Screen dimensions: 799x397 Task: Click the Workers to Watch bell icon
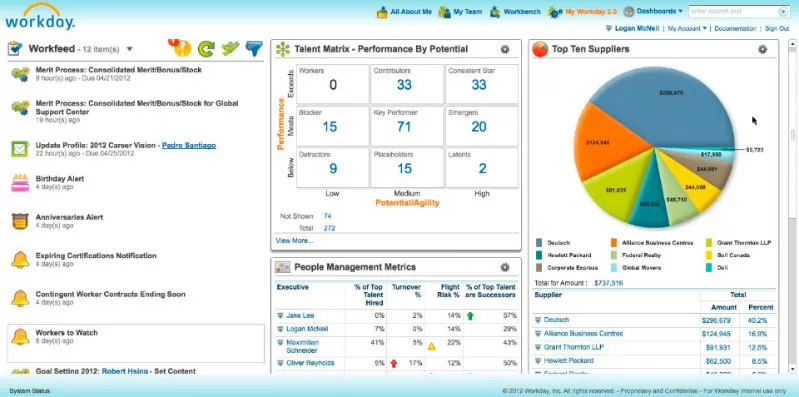pyautogui.click(x=20, y=337)
